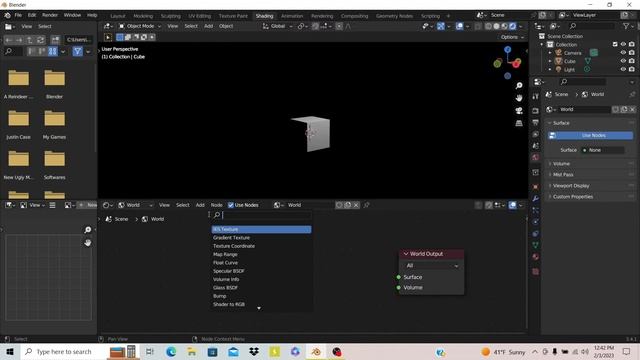This screenshot has height=360, width=640.
Task: Collapse the Surface panel
Action: pyautogui.click(x=561, y=123)
